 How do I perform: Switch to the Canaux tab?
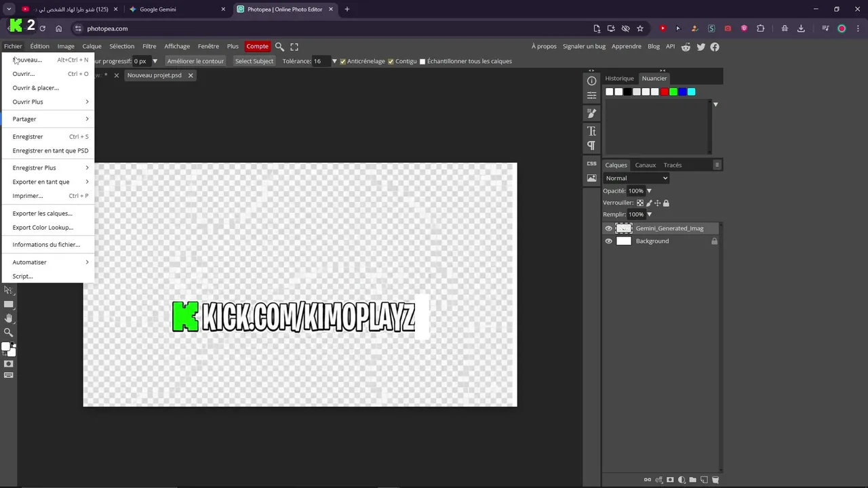coord(646,165)
